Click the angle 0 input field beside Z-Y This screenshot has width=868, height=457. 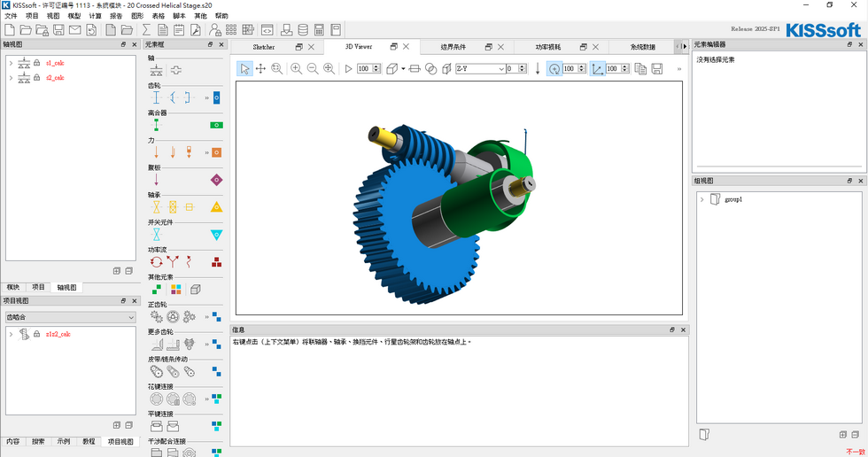coord(512,68)
